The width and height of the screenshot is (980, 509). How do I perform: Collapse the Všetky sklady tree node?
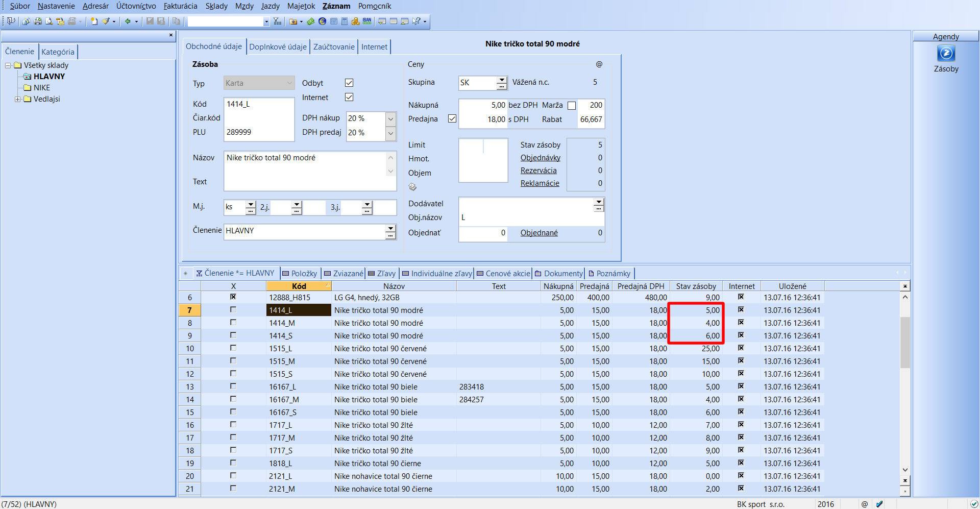tap(8, 65)
